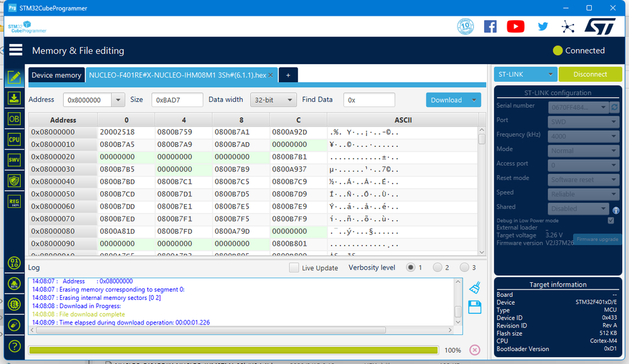
Task: Click the ST logo
Action: pyautogui.click(x=600, y=26)
